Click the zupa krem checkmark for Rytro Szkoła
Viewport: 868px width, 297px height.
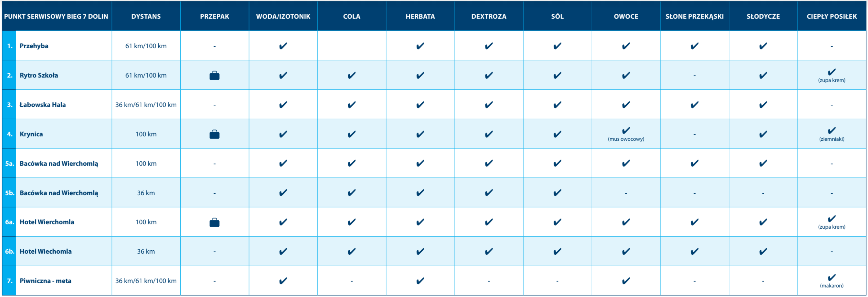(x=831, y=72)
